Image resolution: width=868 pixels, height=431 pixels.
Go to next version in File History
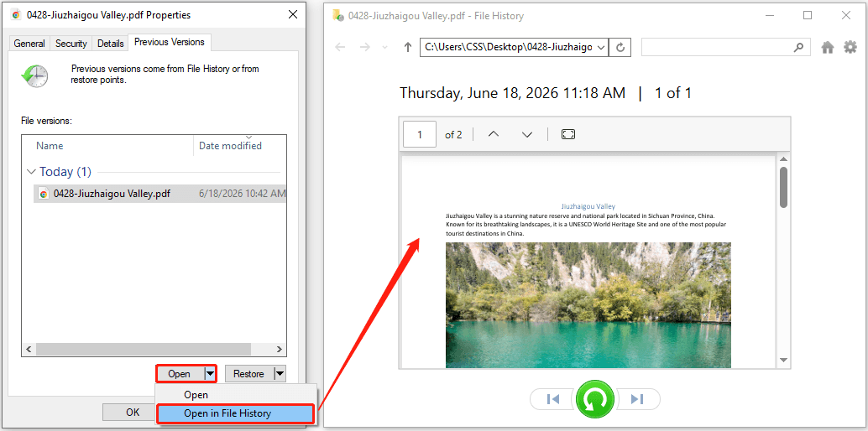pyautogui.click(x=638, y=399)
